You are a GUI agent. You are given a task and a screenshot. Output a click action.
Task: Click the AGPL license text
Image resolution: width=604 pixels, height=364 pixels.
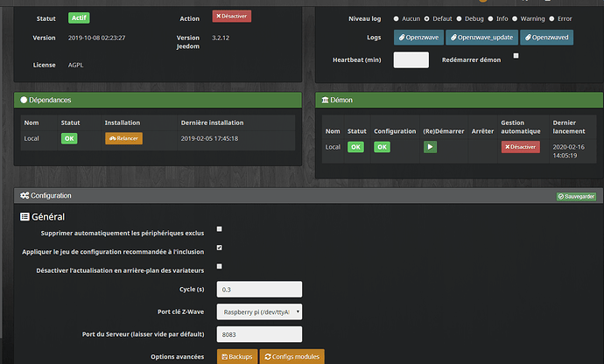pyautogui.click(x=76, y=65)
